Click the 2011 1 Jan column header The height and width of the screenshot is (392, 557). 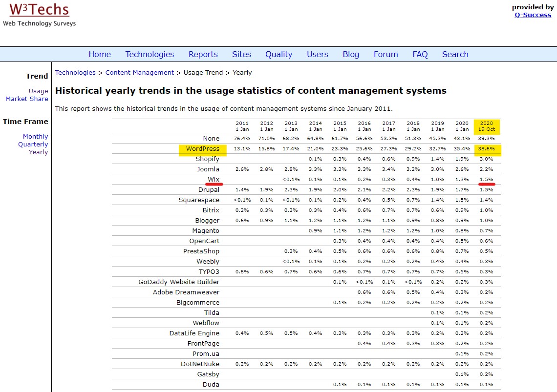coord(242,126)
